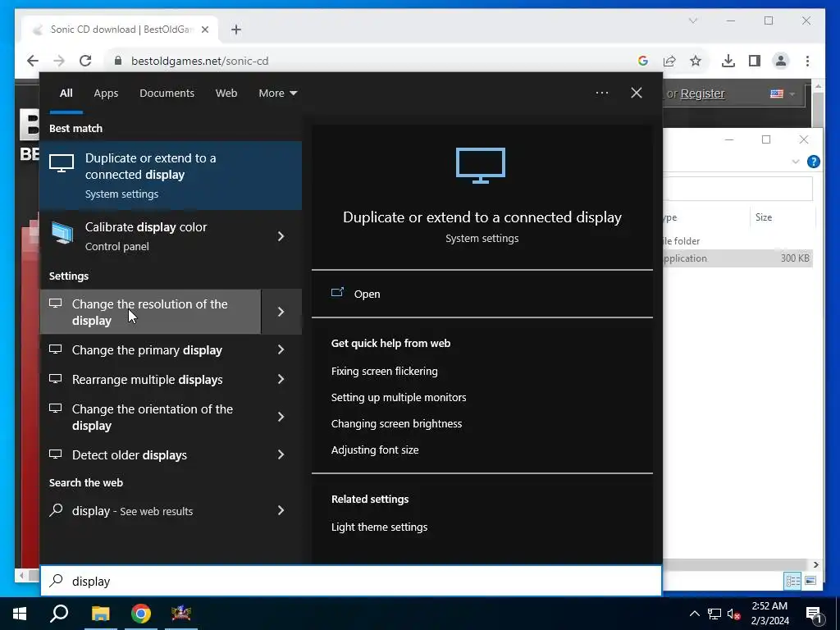Select the All search tab
Image resolution: width=840 pixels, height=630 pixels.
click(x=66, y=94)
